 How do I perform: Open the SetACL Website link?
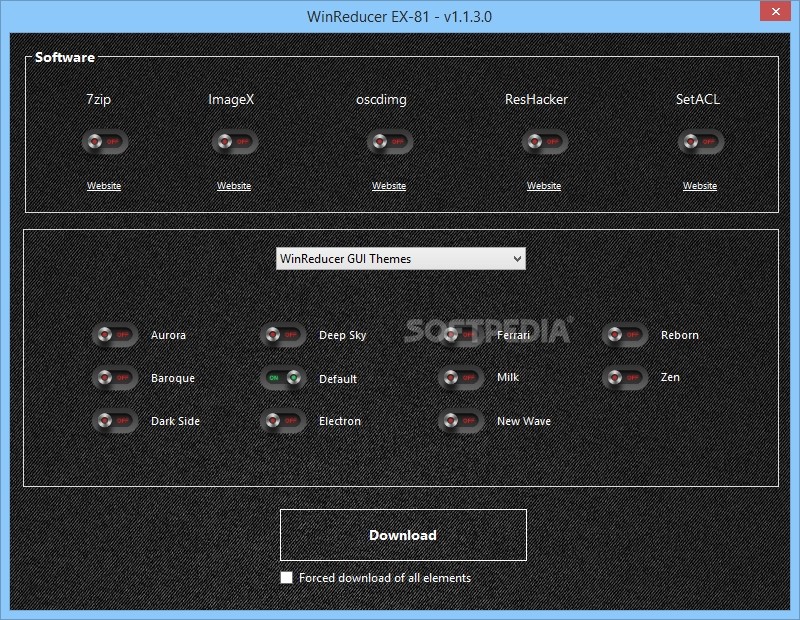[x=700, y=186]
